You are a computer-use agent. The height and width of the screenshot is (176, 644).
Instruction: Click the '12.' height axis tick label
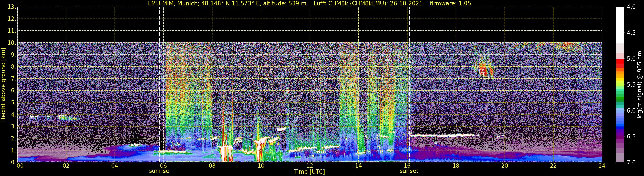[12, 19]
